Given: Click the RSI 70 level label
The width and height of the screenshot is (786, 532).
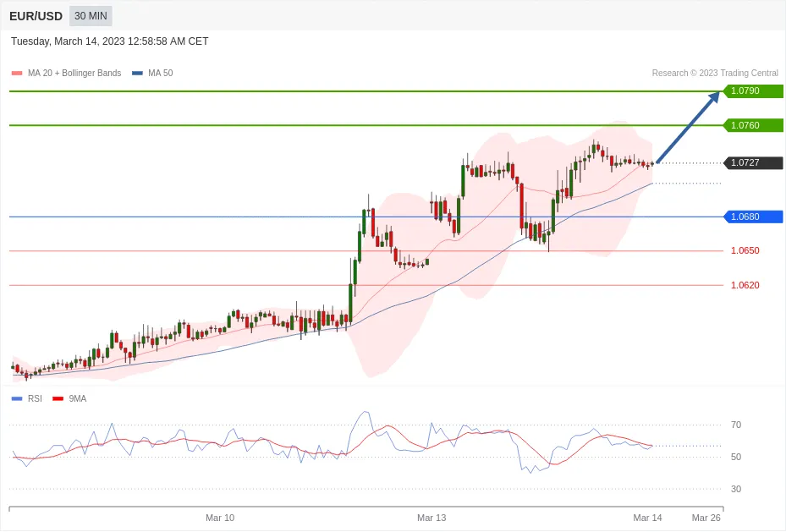Looking at the screenshot, I should coord(736,425).
